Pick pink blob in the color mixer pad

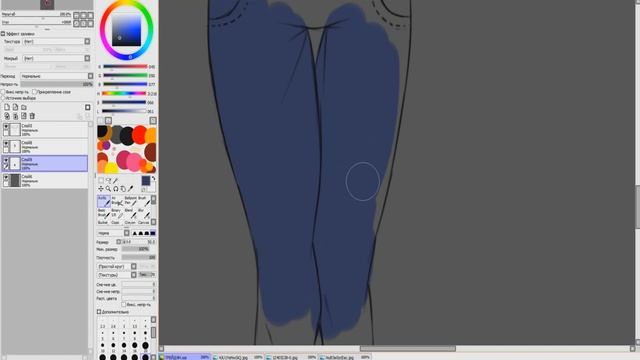pos(134,162)
